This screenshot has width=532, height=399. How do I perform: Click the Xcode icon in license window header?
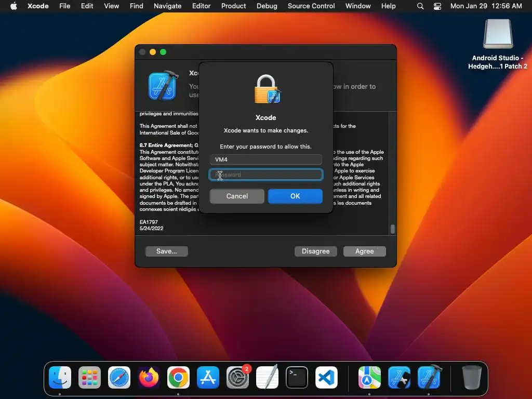coord(163,86)
